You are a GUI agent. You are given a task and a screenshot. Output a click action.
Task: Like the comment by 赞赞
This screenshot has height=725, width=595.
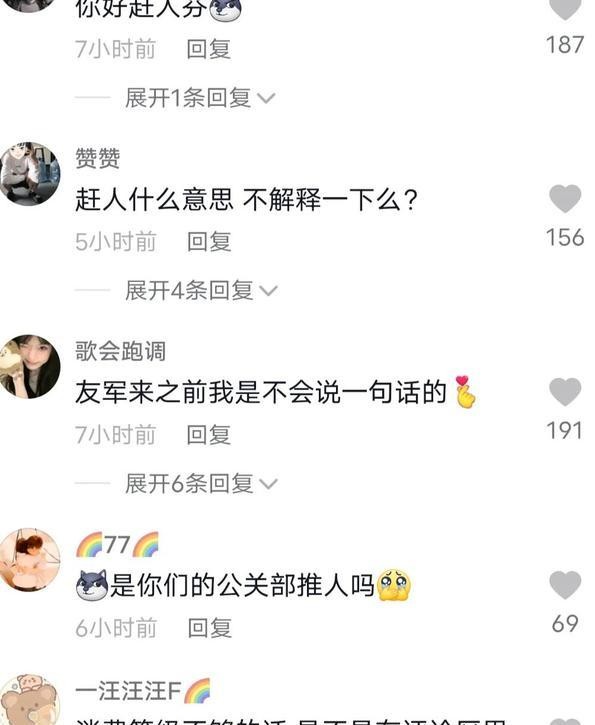[x=565, y=199]
